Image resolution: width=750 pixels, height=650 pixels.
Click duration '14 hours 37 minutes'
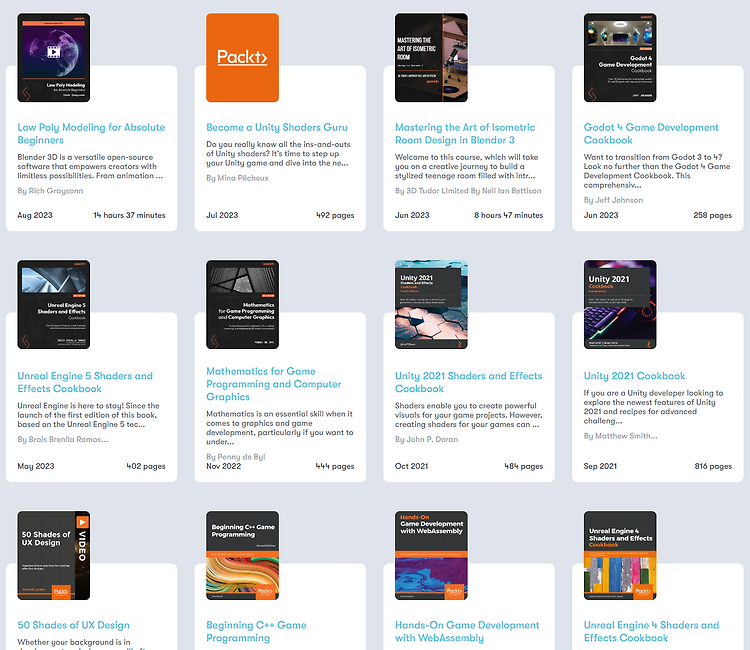tap(129, 215)
